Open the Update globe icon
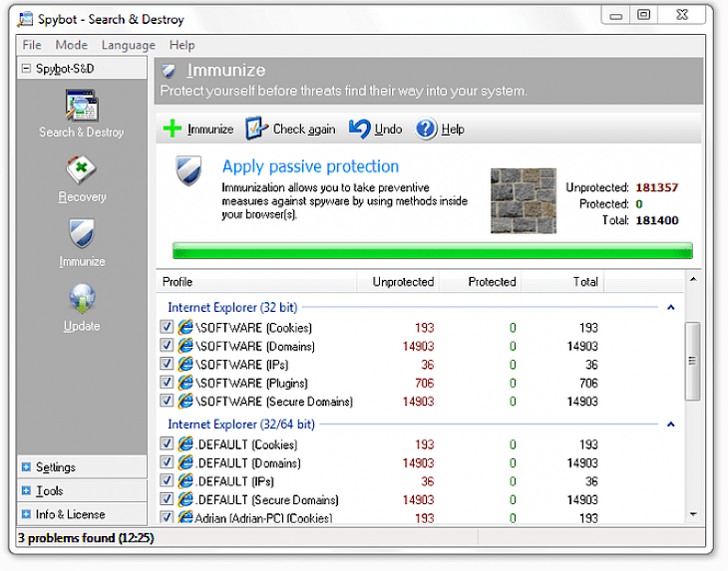The height and width of the screenshot is (571, 728). [82, 299]
